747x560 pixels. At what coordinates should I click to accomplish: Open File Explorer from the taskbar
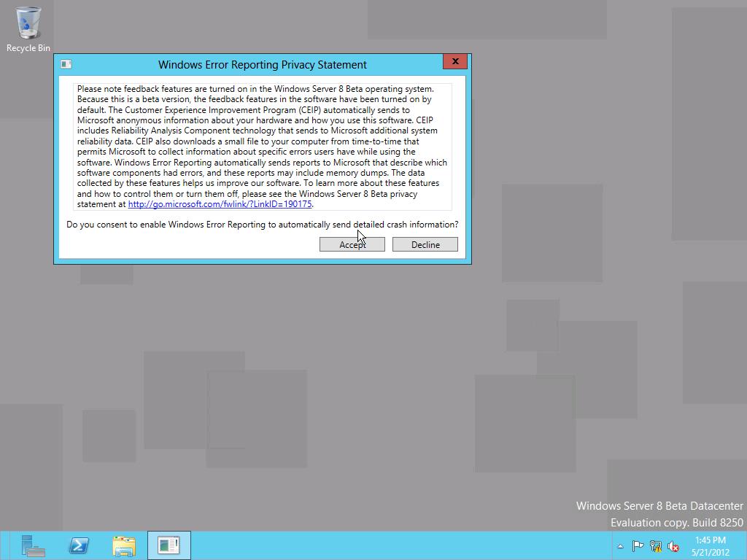[124, 545]
